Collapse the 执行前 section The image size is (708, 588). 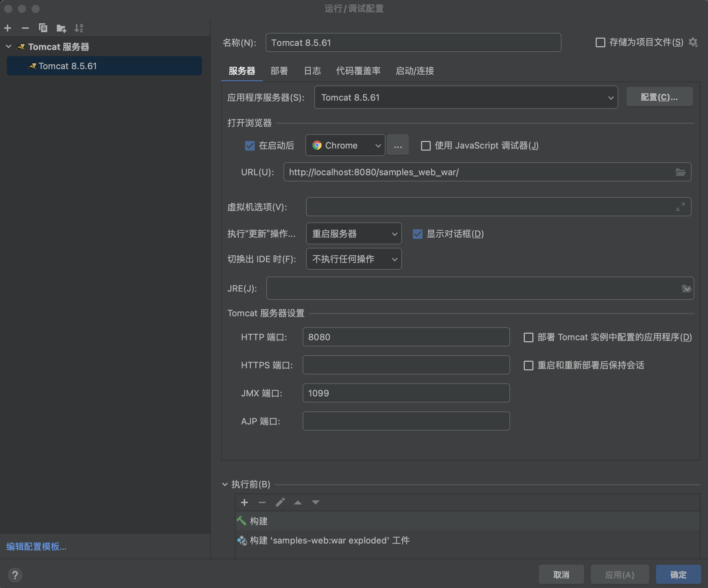[225, 484]
